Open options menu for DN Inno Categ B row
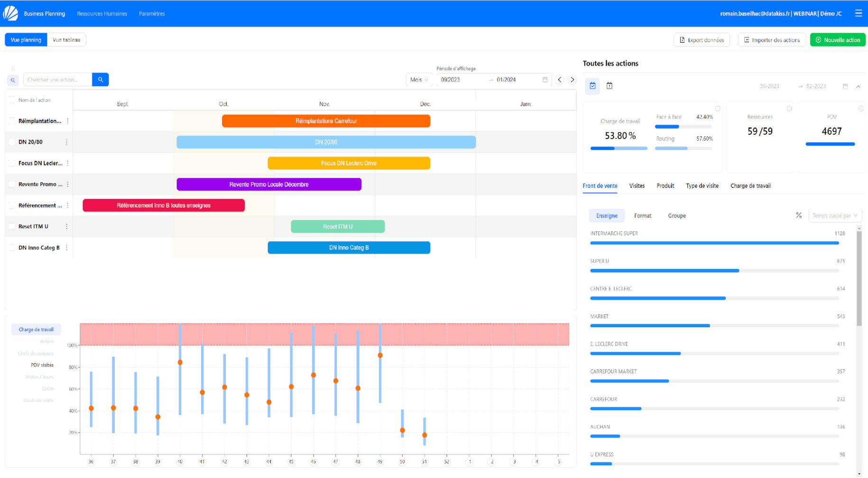 (66, 248)
